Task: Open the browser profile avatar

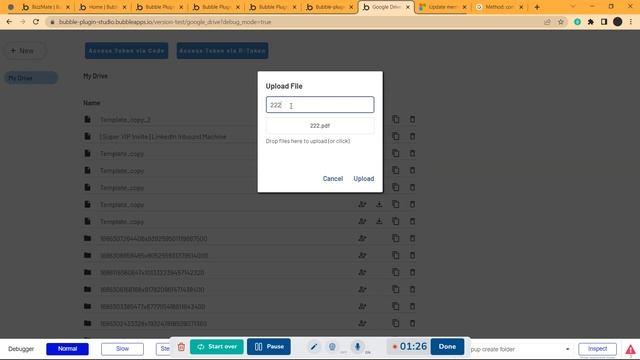Action: point(618,22)
